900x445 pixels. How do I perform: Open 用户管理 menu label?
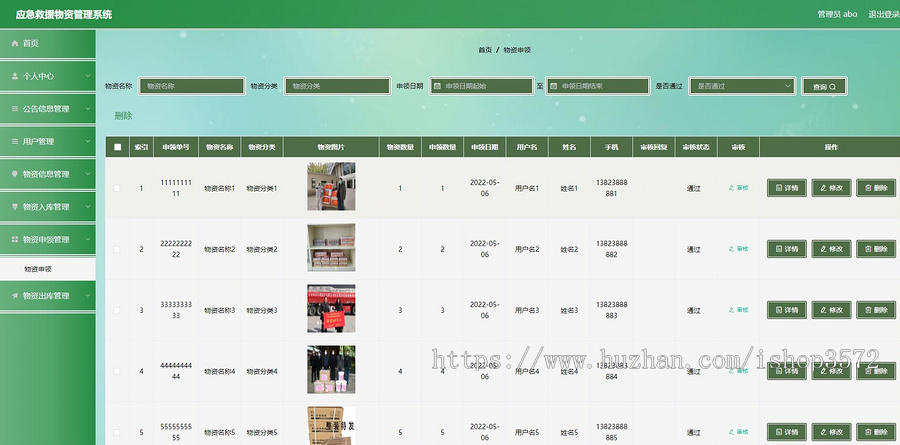[38, 141]
